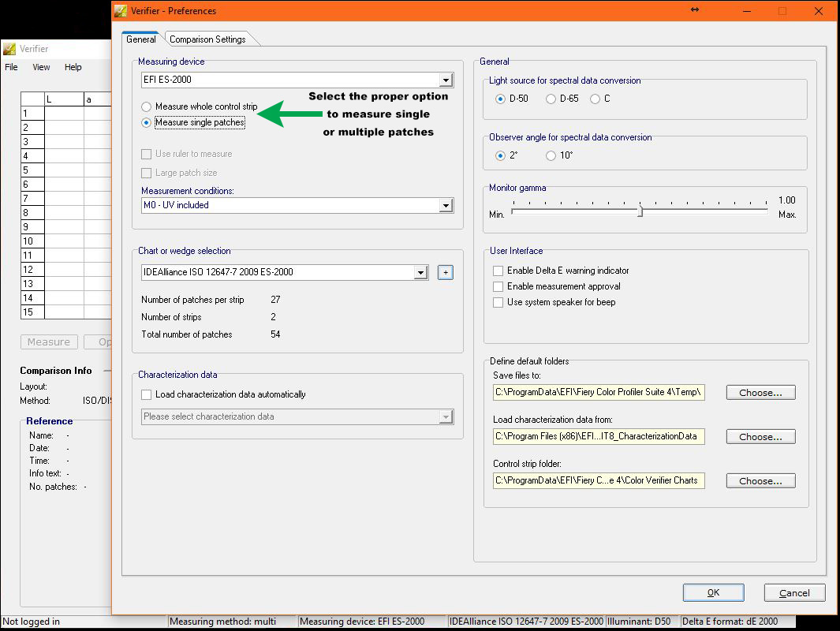Select 2° observer angle
This screenshot has width=840, height=631.
(500, 156)
